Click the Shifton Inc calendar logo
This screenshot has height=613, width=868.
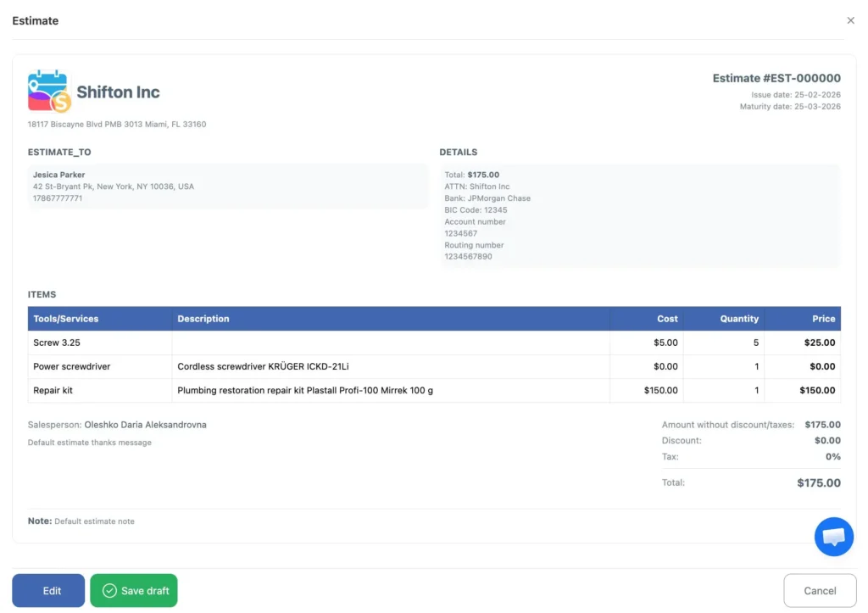click(49, 92)
